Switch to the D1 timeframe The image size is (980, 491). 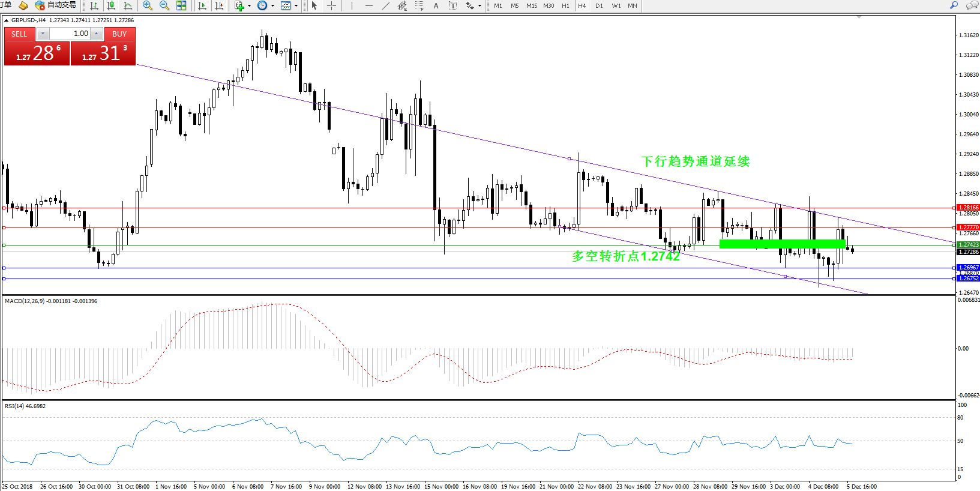click(x=599, y=5)
